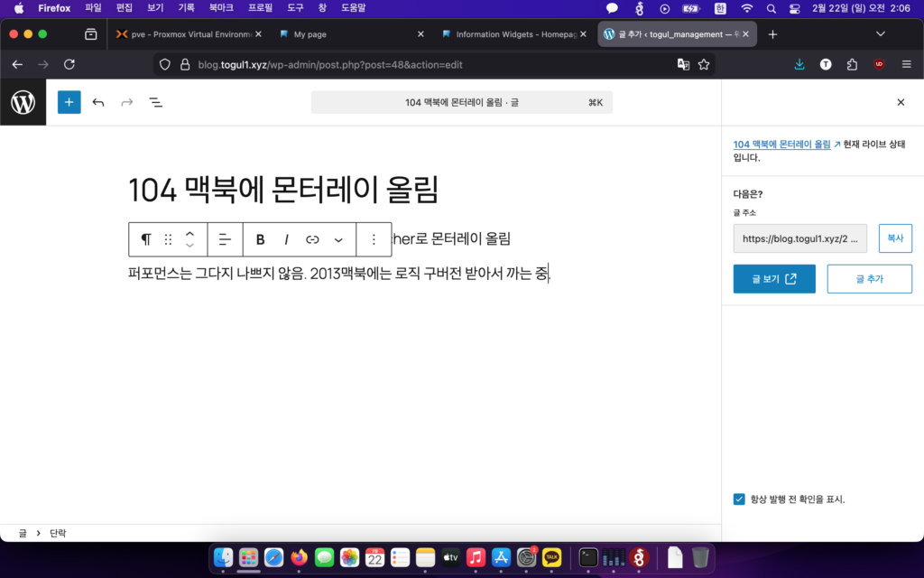
Task: Click the post URL address field
Action: point(800,238)
